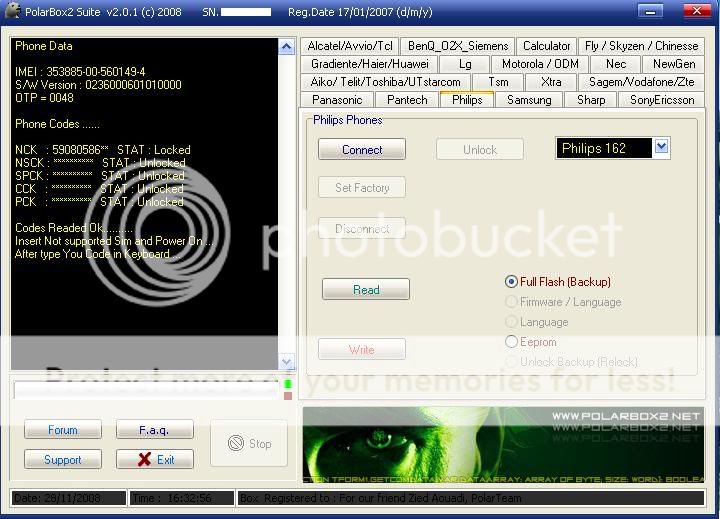
Task: Switch to the Sagem/Vodafone/Zte tab
Action: [x=641, y=82]
